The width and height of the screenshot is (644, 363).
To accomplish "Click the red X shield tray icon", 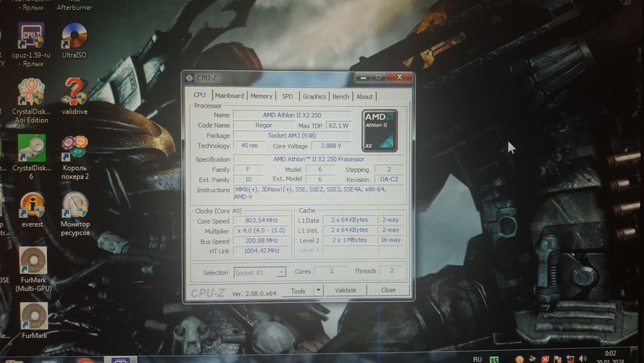I will [x=545, y=359].
